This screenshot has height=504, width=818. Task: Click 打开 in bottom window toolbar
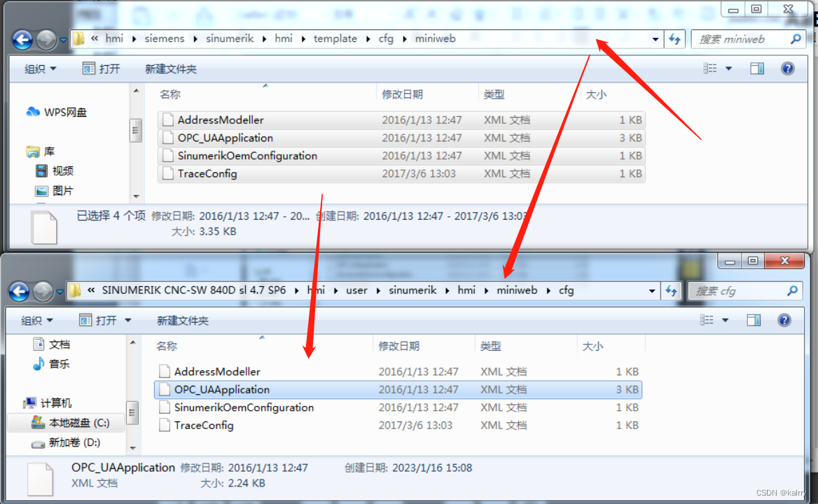click(x=99, y=321)
